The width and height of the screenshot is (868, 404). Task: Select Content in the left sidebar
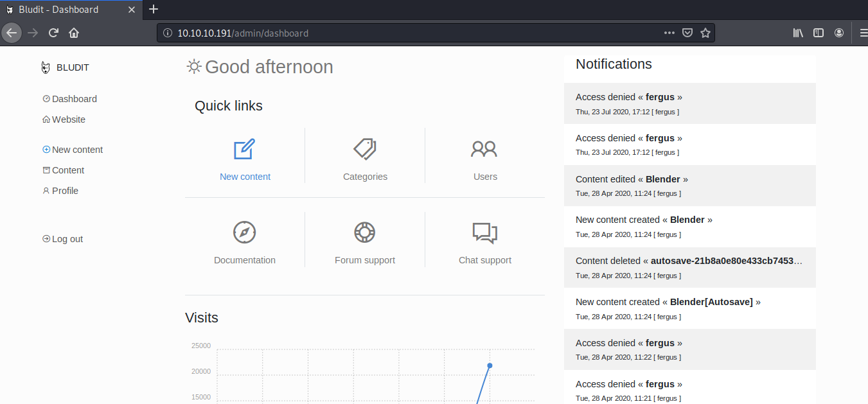(x=67, y=170)
